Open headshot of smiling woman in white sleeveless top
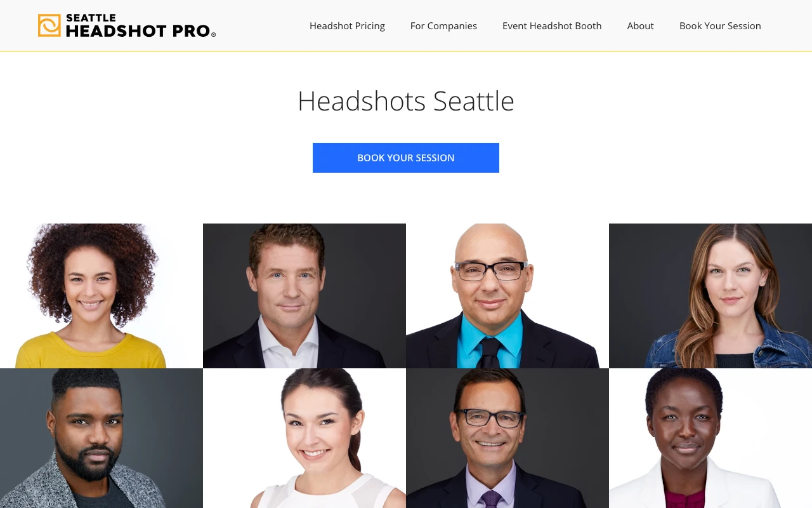812x508 pixels. [304, 438]
